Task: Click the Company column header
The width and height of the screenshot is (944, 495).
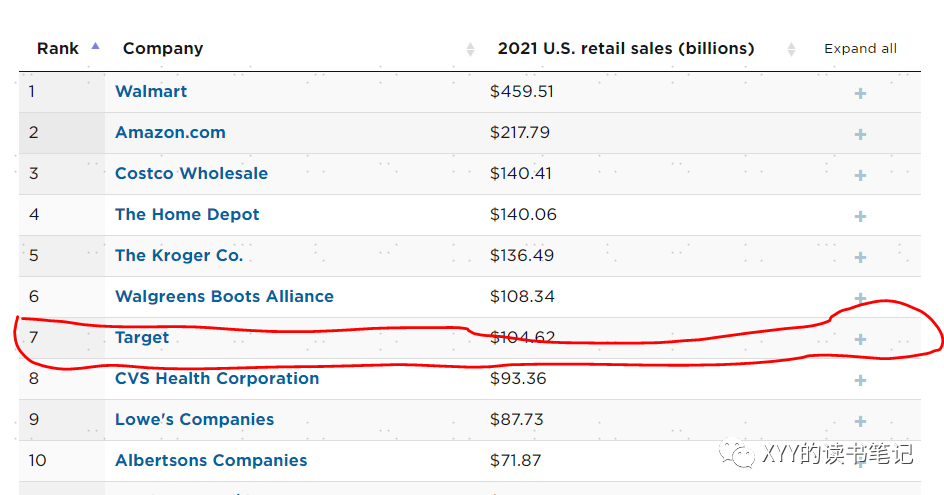Action: coord(163,48)
